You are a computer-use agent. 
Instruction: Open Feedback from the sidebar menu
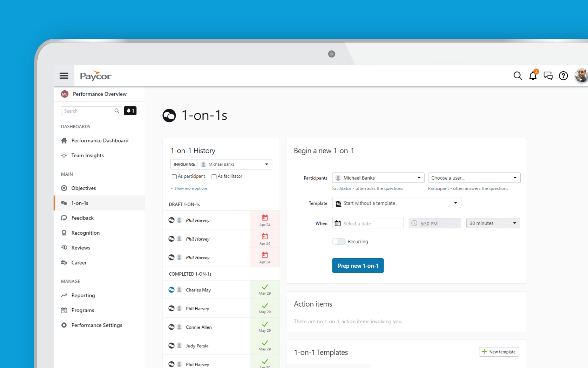[82, 218]
